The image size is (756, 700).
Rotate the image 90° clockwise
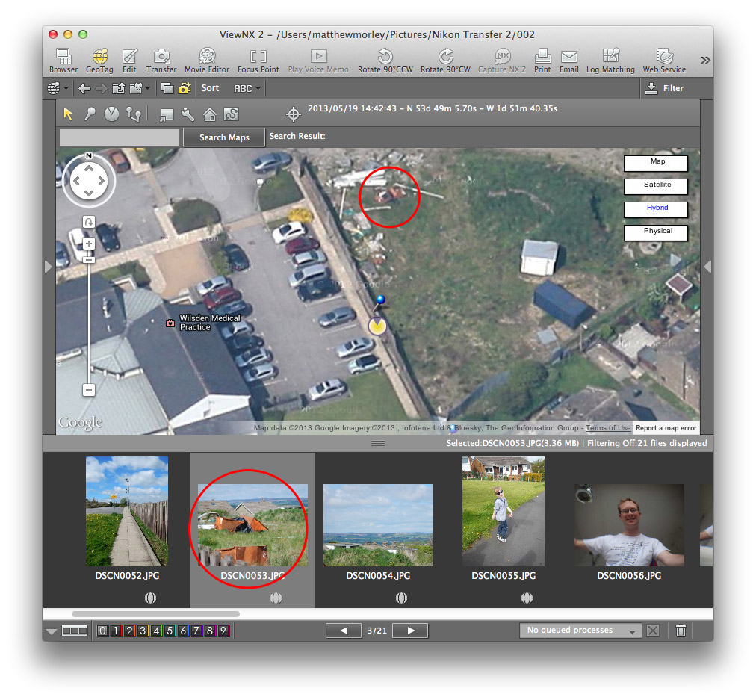445,61
